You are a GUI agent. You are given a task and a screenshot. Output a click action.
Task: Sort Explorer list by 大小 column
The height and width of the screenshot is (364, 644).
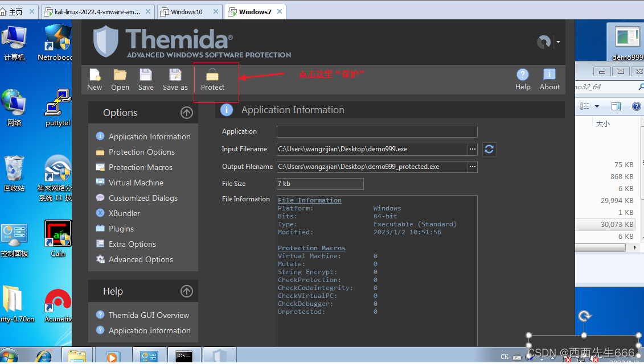coord(602,124)
